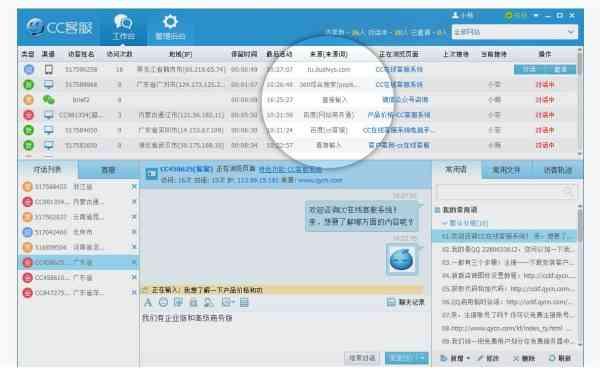Close conversation 517584400 in the list
The image size is (600, 373).
coord(134,187)
